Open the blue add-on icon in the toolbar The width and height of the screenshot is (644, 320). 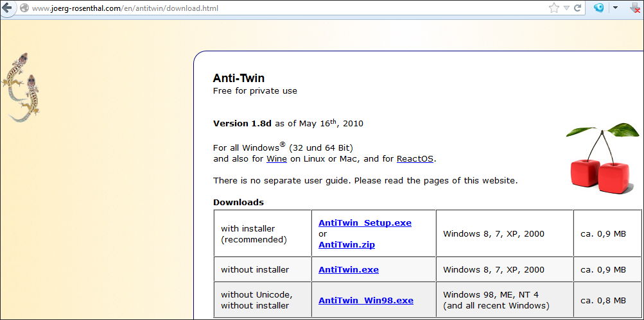[599, 8]
